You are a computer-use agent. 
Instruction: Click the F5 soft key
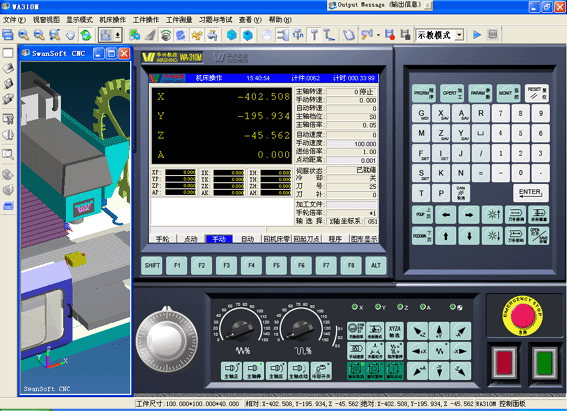click(277, 266)
